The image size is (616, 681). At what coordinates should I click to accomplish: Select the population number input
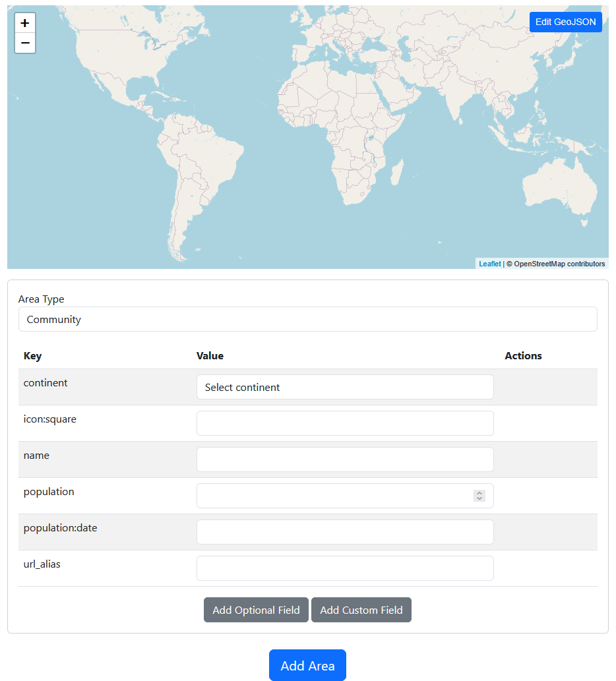333,496
